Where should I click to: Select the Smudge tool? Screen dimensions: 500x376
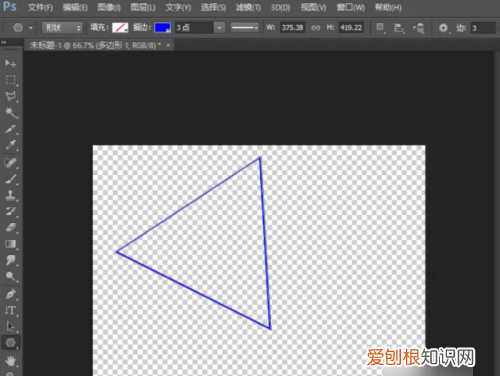click(10, 260)
